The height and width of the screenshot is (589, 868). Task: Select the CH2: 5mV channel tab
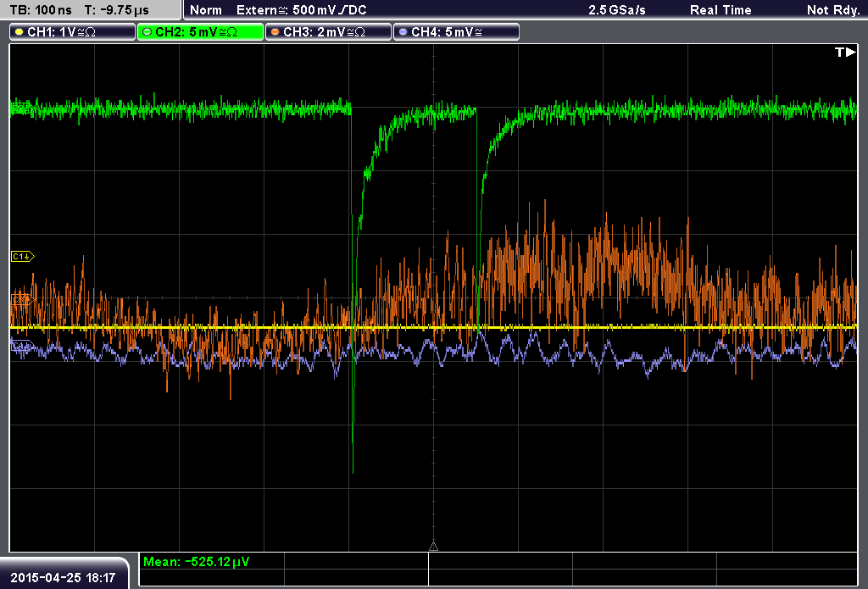200,32
